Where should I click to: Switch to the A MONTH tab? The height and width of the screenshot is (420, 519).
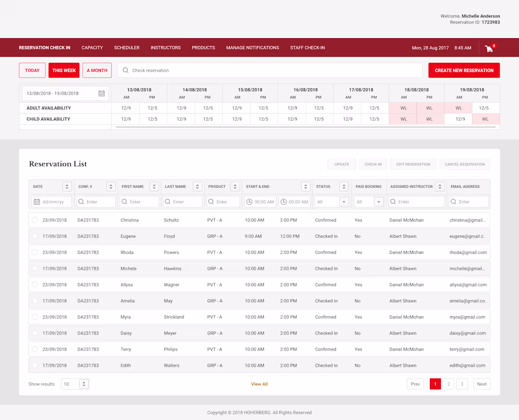click(97, 70)
